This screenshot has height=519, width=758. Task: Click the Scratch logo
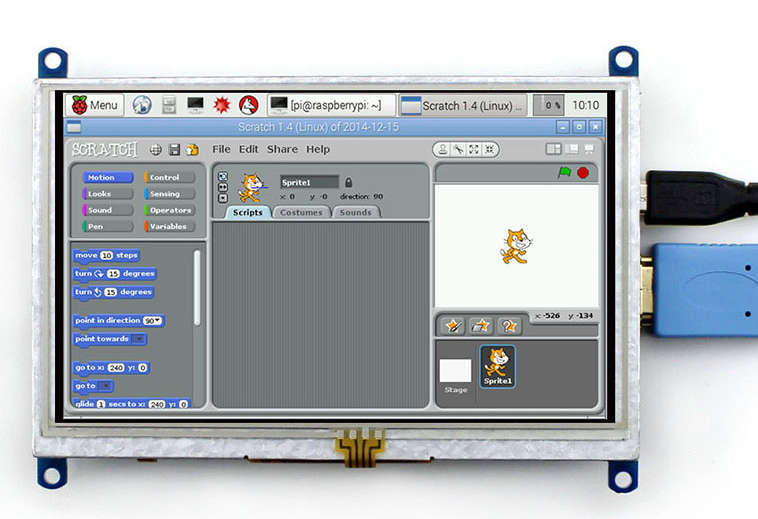point(104,149)
